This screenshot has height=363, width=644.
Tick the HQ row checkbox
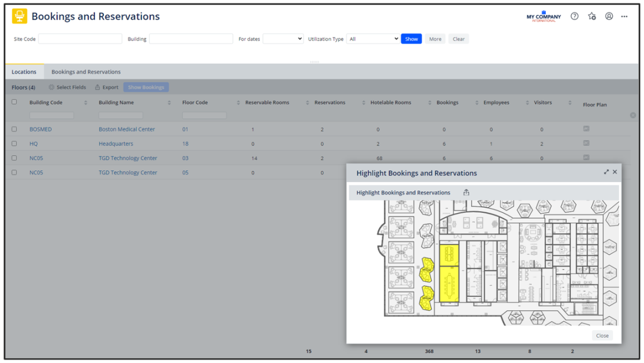(15, 144)
